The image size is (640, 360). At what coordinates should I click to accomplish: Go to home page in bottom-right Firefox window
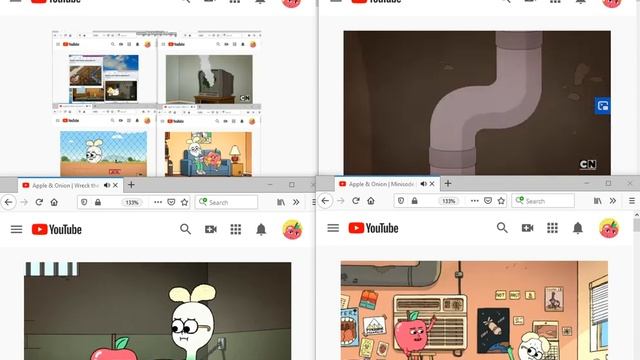coord(371,200)
